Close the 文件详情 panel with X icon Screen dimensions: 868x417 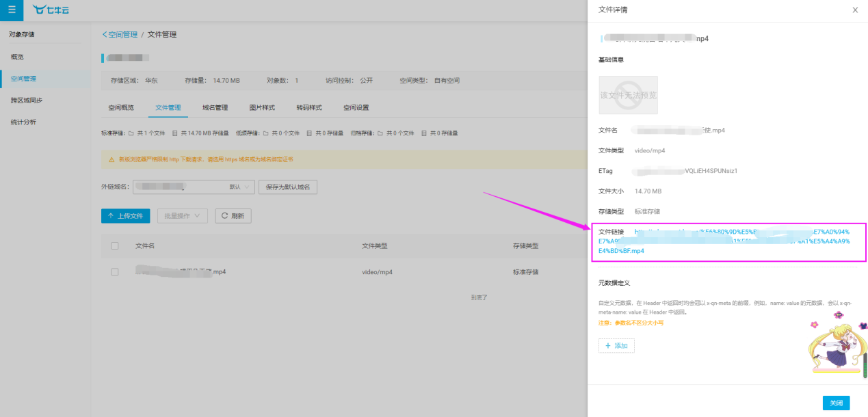[x=854, y=10]
